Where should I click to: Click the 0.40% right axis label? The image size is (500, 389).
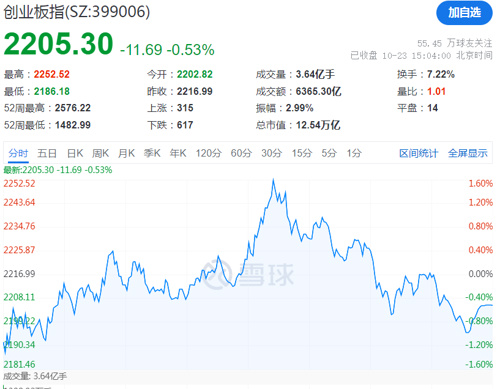(x=480, y=250)
